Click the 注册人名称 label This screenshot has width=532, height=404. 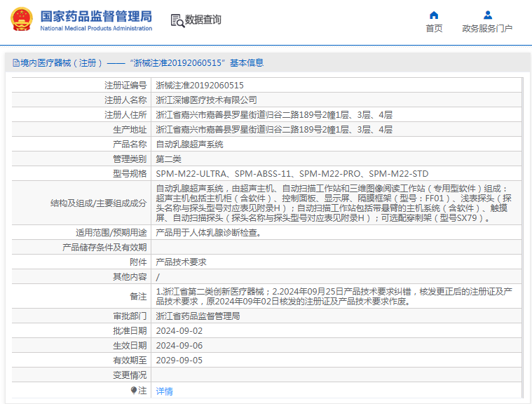point(125,100)
